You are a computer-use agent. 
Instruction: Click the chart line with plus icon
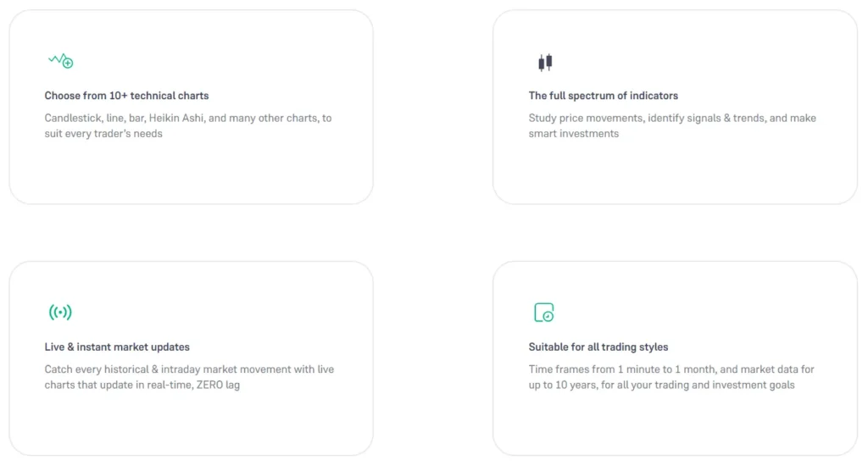(x=60, y=61)
